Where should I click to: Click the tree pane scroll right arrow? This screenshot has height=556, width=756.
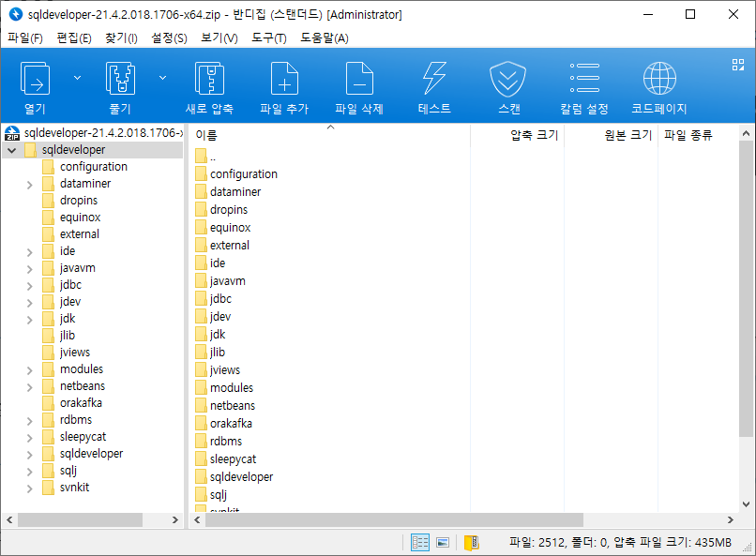175,519
